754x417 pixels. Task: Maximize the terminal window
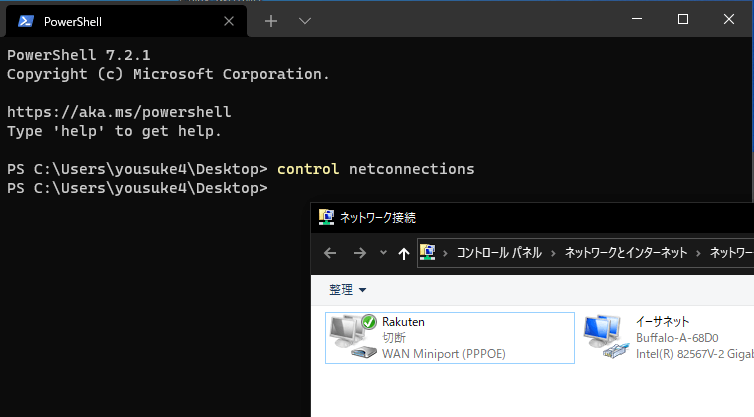683,19
